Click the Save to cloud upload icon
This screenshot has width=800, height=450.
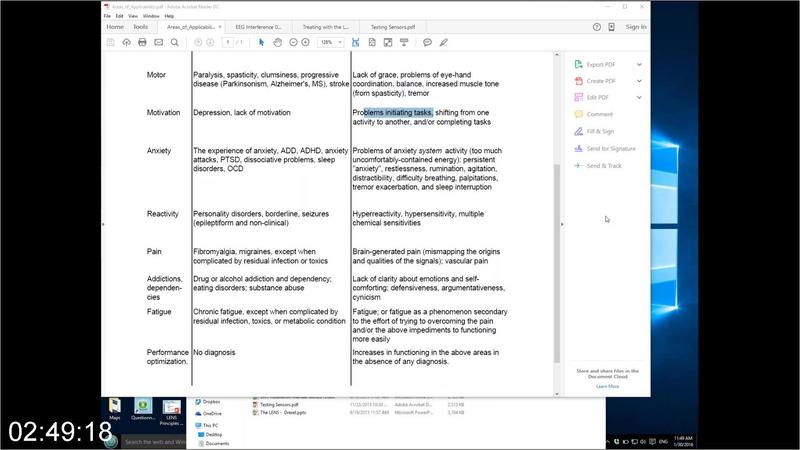tap(126, 42)
